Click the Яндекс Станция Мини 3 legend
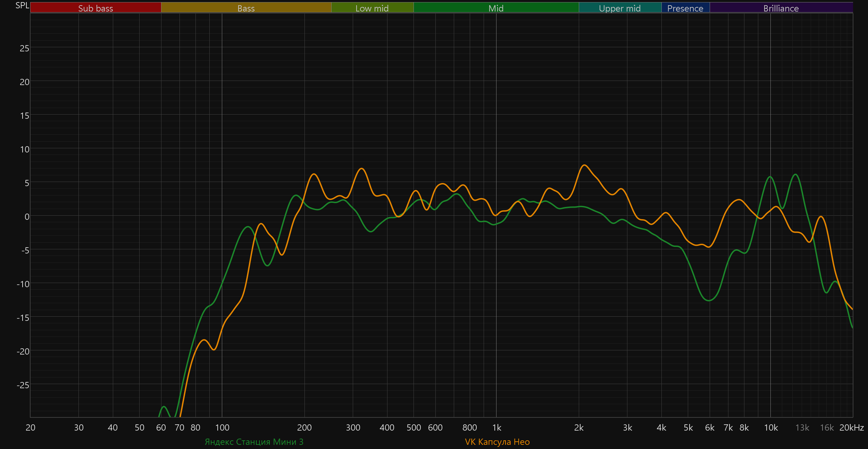 pyautogui.click(x=254, y=442)
